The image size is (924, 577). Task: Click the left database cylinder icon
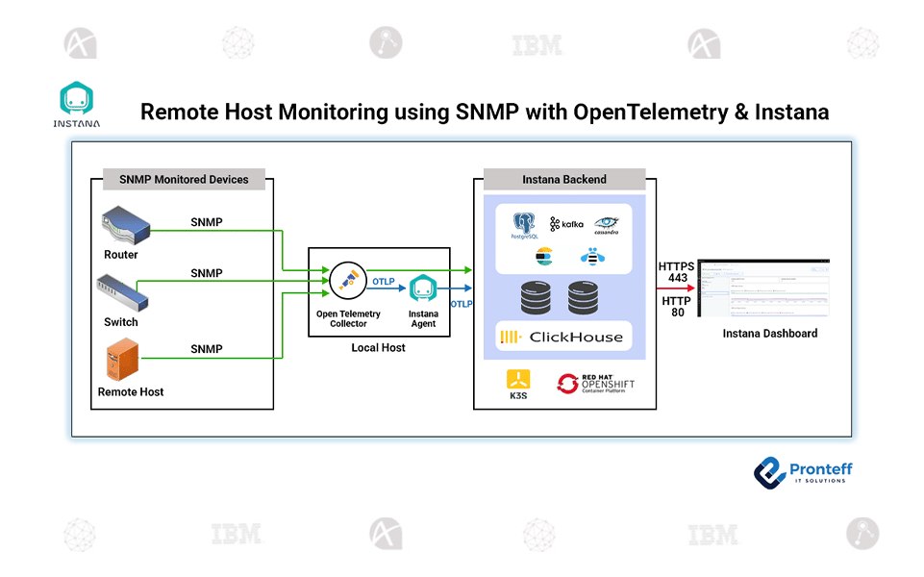click(x=537, y=298)
